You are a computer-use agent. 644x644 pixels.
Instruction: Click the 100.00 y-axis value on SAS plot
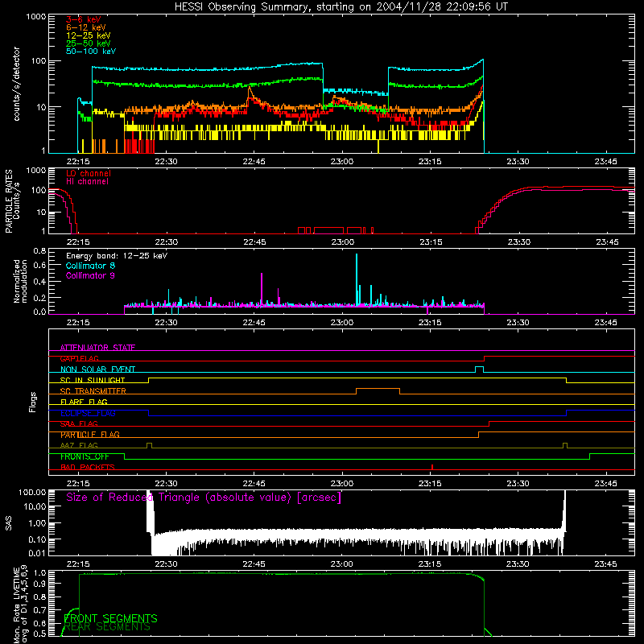coord(32,492)
